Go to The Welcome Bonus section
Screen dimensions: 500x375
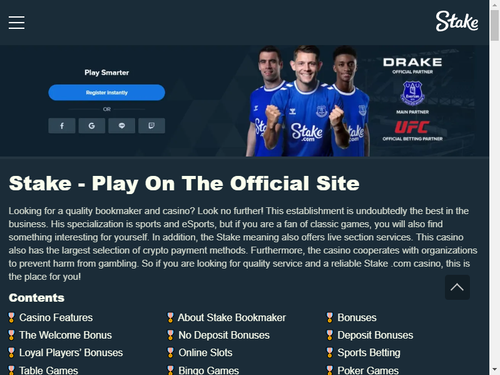(65, 335)
